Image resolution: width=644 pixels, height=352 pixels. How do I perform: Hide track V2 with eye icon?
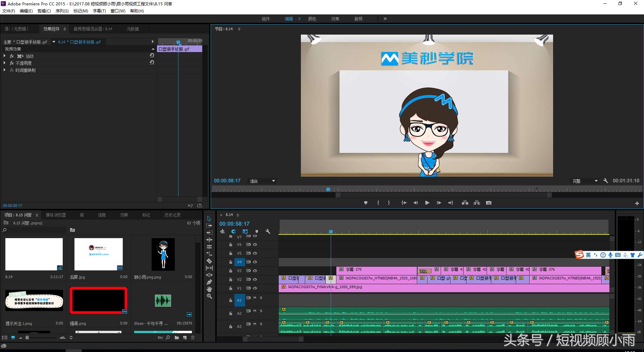(255, 279)
